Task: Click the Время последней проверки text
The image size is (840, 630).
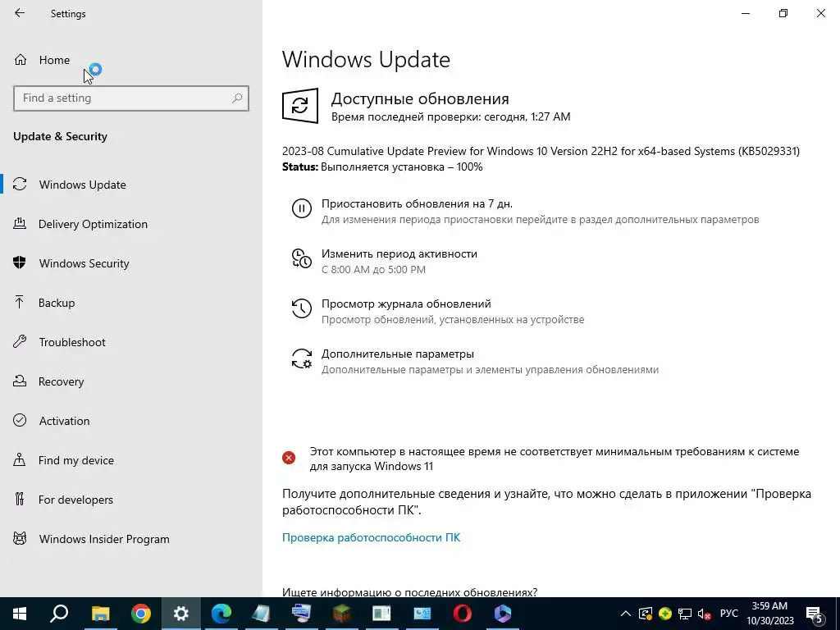Action: [x=450, y=116]
